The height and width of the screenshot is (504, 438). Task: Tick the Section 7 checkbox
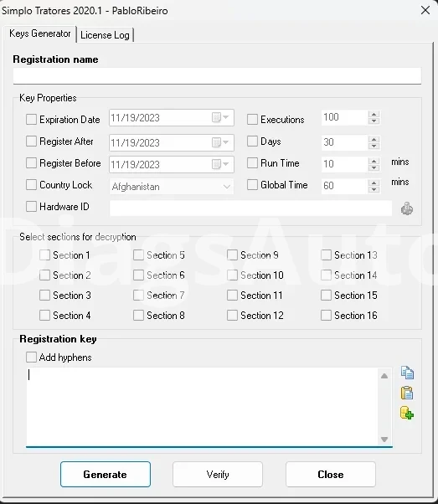(x=139, y=295)
